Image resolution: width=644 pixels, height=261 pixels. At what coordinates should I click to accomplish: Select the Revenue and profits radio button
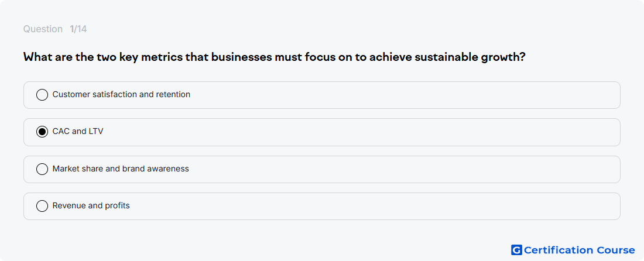coord(42,206)
